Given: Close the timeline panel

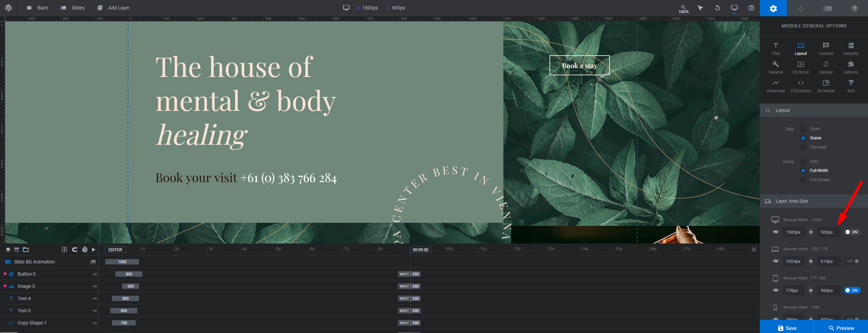Looking at the screenshot, I should (x=754, y=250).
